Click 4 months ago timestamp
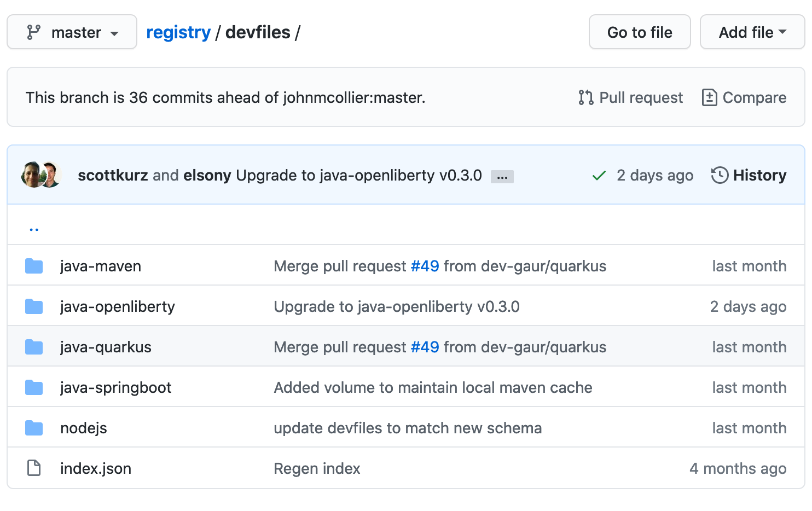 [738, 468]
